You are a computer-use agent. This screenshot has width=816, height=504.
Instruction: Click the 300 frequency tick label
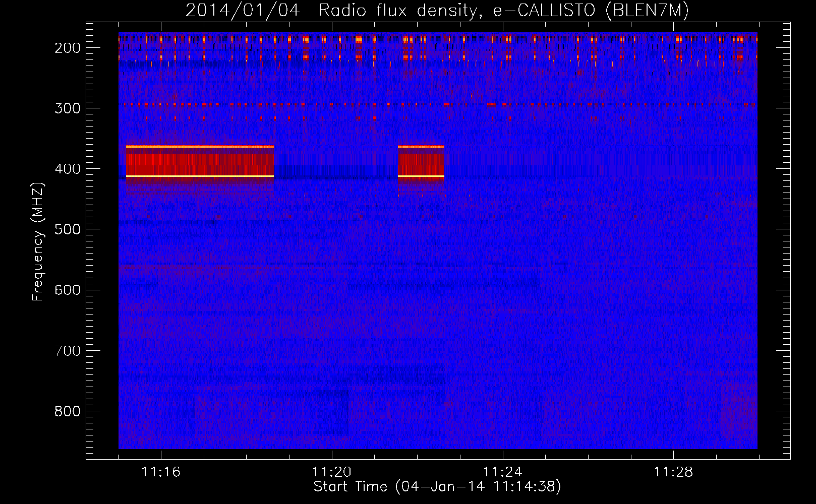68,108
